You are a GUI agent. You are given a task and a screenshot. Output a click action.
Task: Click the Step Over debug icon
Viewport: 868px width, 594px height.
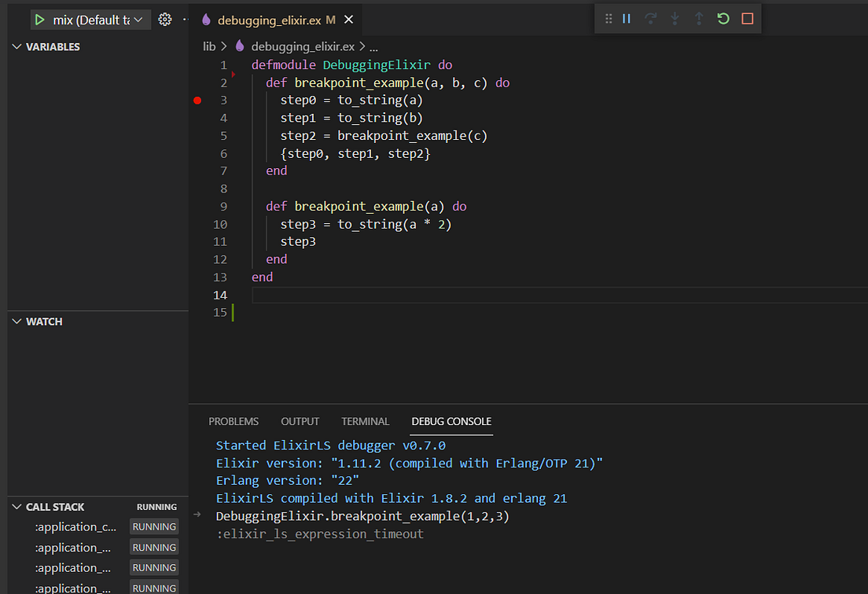click(652, 17)
